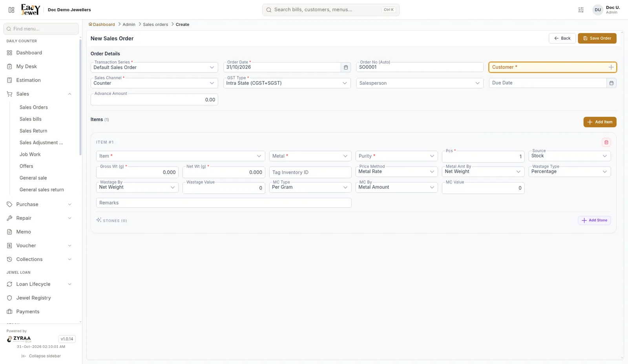Screen dimensions: 628x364
Task: Open the Metal dropdown for Item #1
Action: point(310,156)
